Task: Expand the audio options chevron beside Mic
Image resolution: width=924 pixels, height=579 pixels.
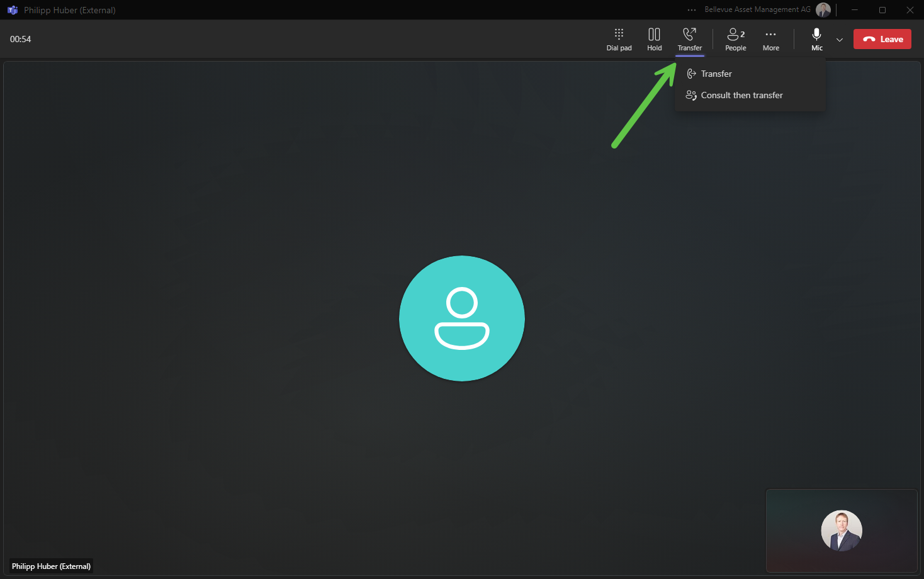Action: coord(839,40)
